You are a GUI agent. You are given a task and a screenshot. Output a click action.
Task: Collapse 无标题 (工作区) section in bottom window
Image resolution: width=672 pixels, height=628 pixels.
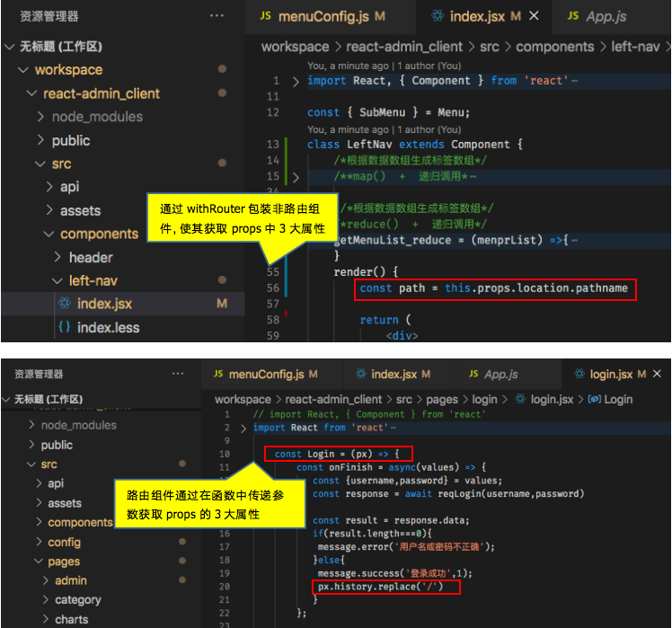coord(6,399)
